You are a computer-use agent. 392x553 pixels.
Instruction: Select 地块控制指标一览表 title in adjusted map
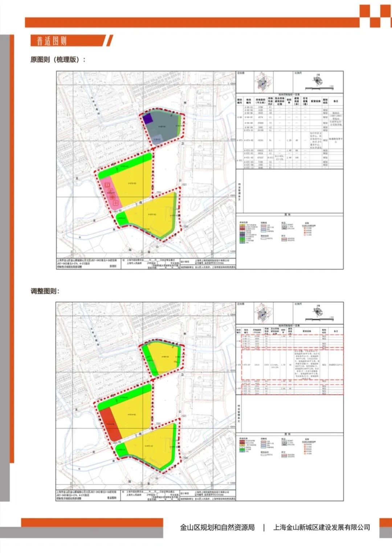pos(289,326)
